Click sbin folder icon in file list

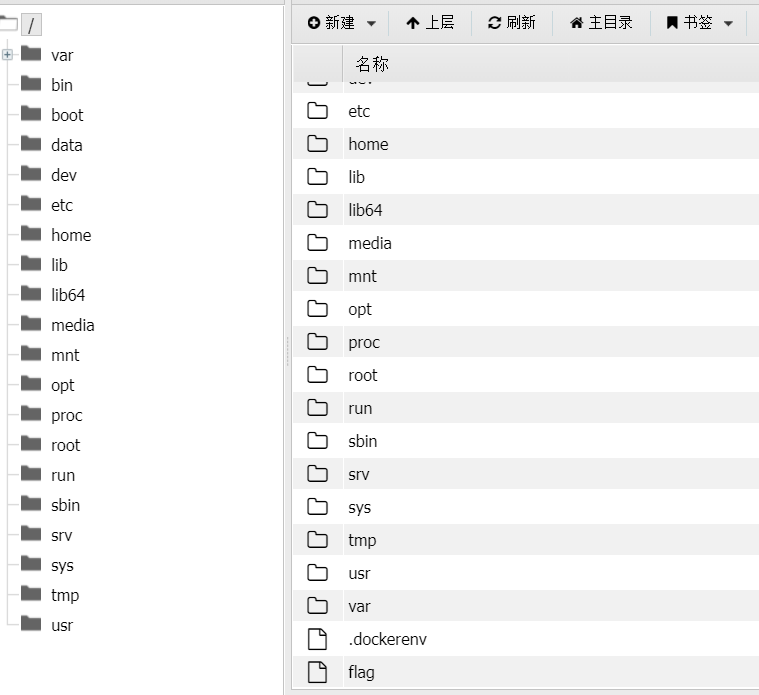318,440
